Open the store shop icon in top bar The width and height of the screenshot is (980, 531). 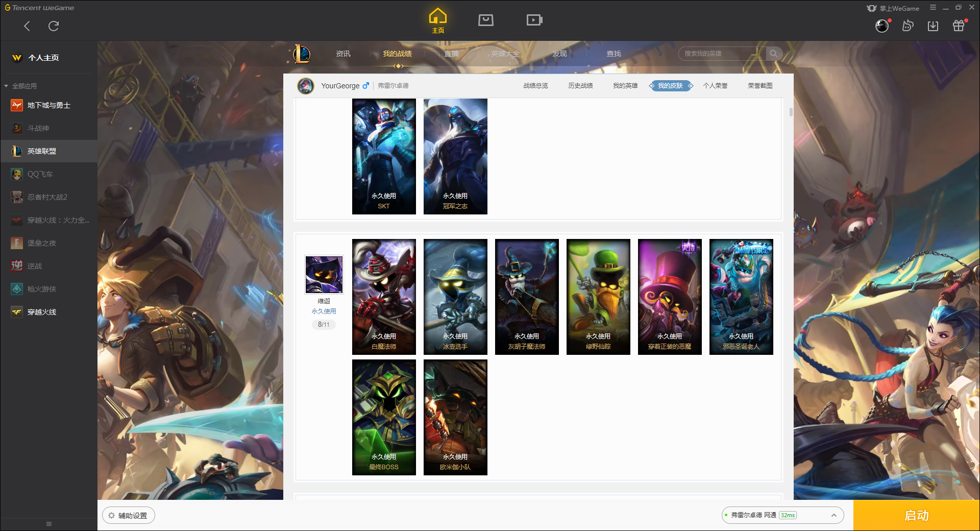click(x=486, y=20)
